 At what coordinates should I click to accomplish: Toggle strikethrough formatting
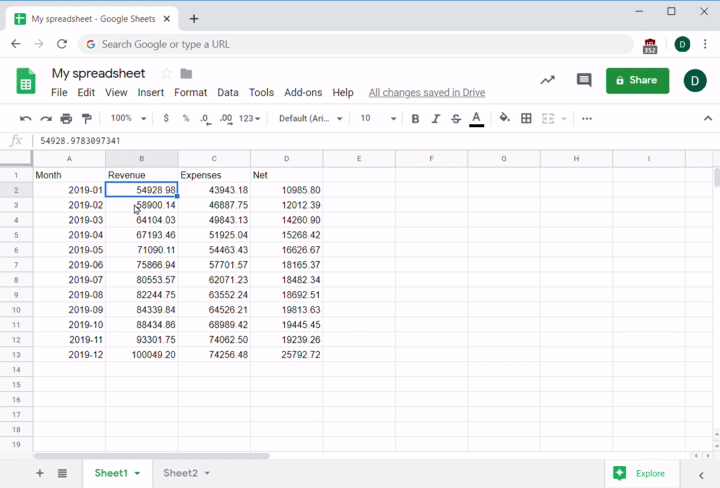pos(456,118)
